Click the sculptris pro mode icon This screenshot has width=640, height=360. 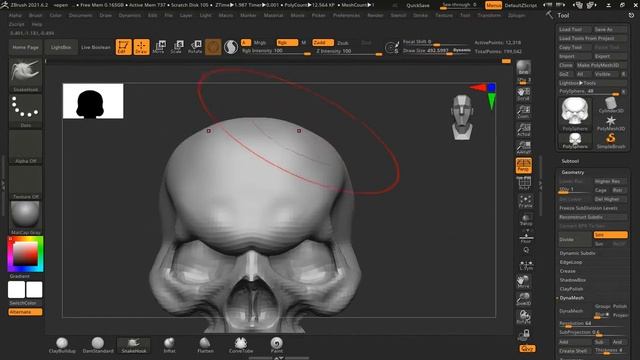231,47
